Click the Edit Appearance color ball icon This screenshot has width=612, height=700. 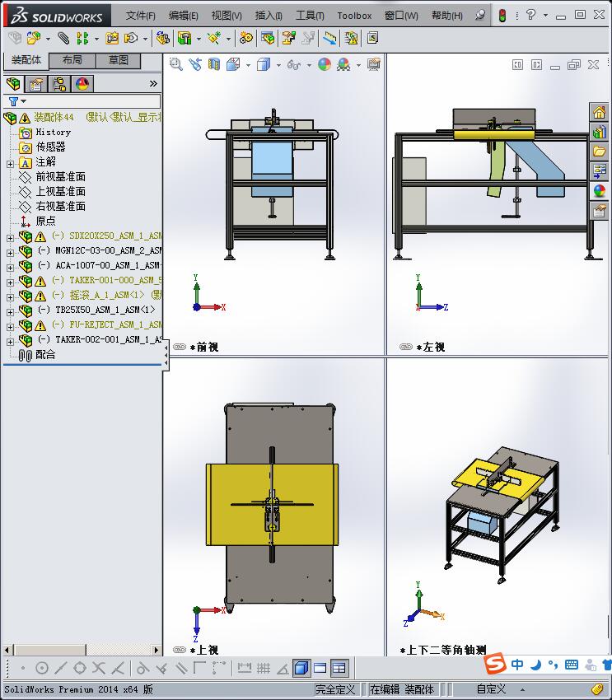pyautogui.click(x=325, y=65)
